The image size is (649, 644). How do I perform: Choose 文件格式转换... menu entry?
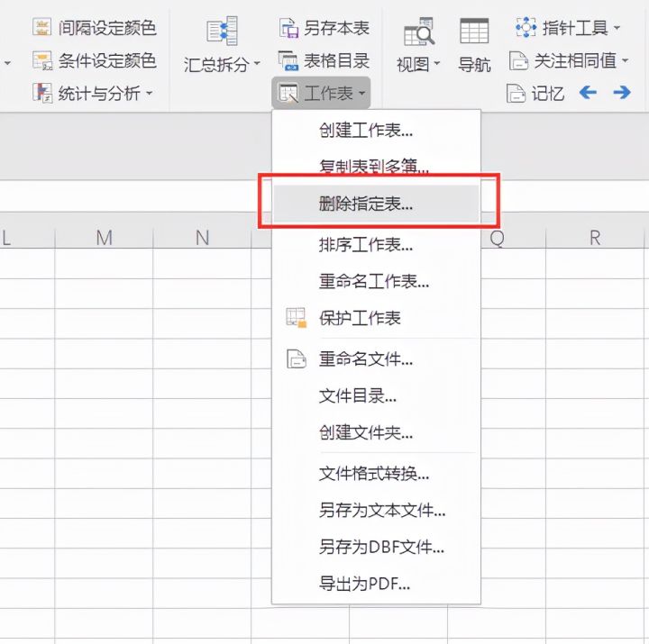click(x=376, y=473)
